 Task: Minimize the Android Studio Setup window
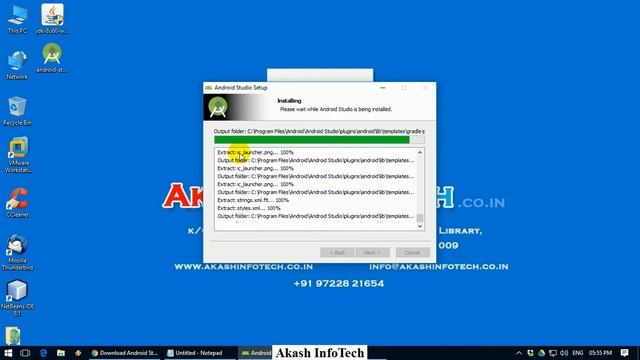pyautogui.click(x=382, y=88)
